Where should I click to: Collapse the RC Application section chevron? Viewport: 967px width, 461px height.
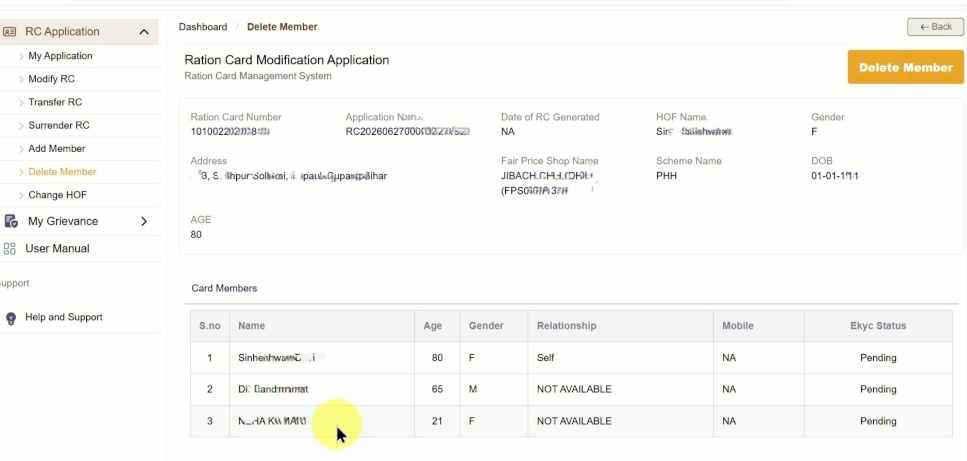[x=144, y=31]
